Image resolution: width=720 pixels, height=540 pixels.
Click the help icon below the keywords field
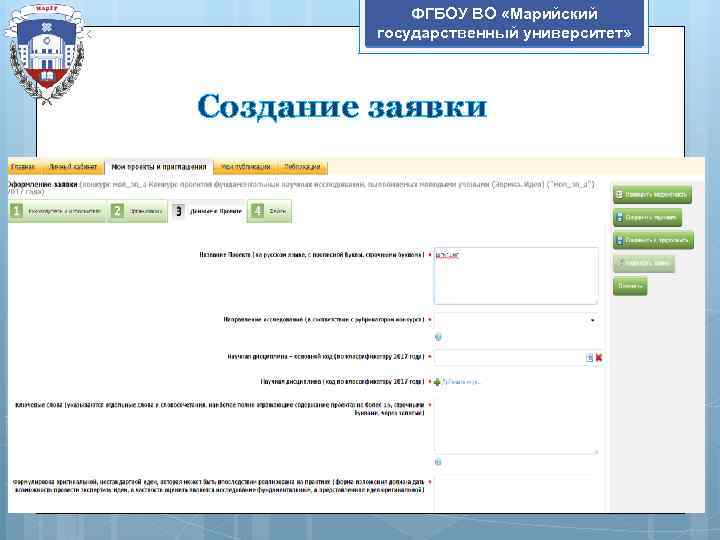click(x=438, y=462)
